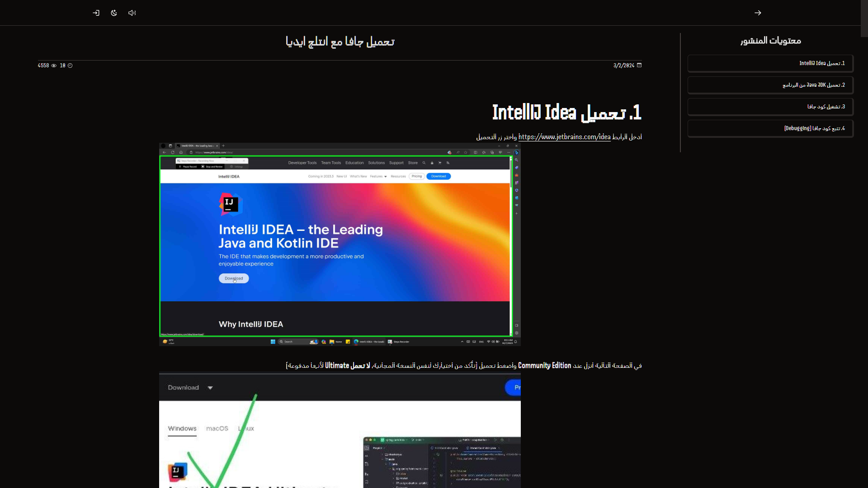This screenshot has height=488, width=868.
Task: Click the sidebar heading محتويات المنشور
Action: (770, 41)
